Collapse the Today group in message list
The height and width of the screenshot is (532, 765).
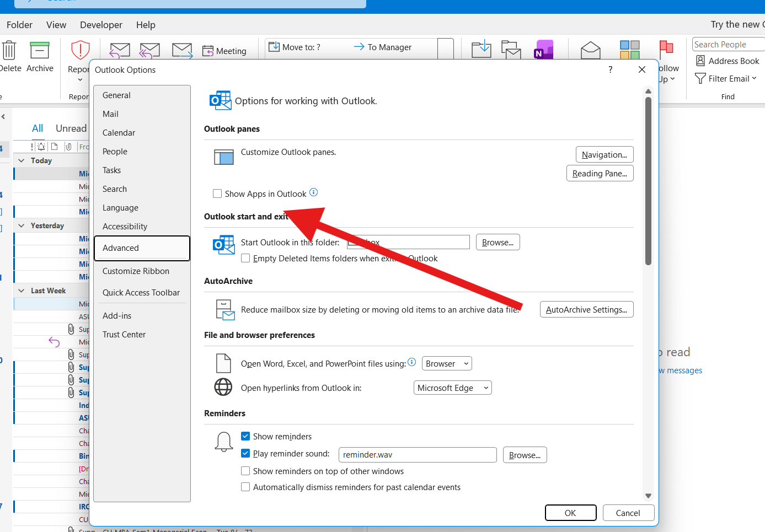pyautogui.click(x=22, y=160)
